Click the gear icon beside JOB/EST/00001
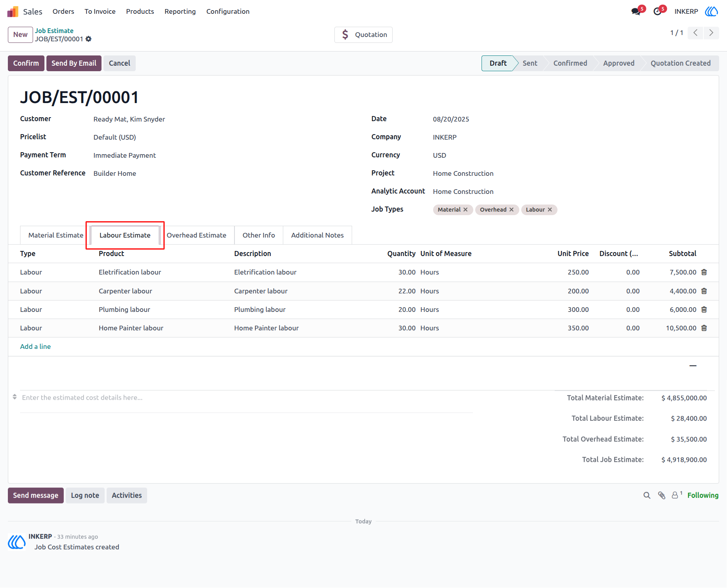 pyautogui.click(x=89, y=39)
